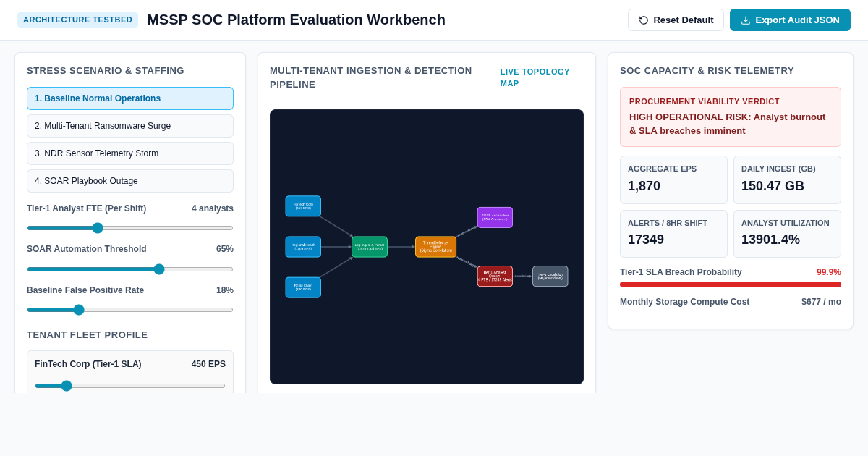The image size is (868, 456).
Task: Adjust the Tier-1 Analyst FTE slider
Action: 130,228
